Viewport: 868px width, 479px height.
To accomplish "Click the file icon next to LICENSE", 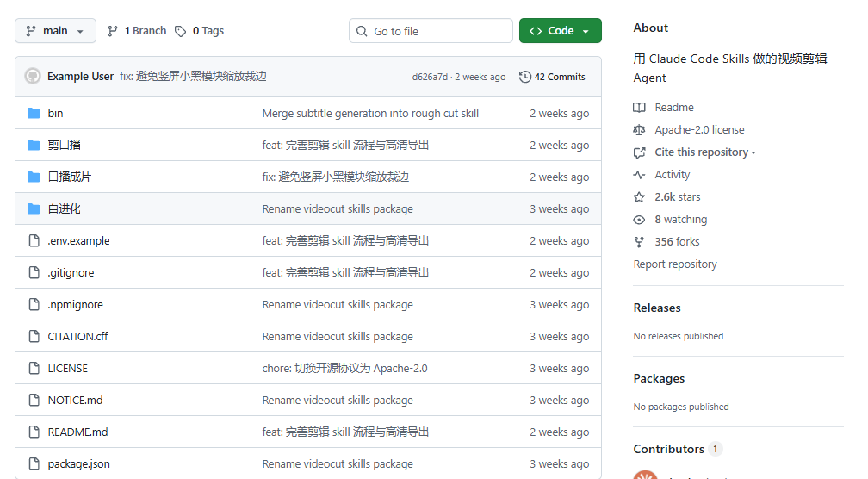I will 34,368.
